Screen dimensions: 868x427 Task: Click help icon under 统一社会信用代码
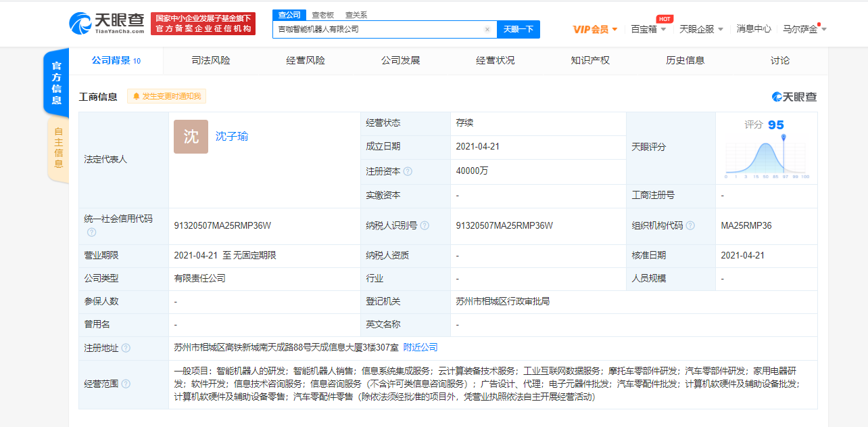(x=92, y=232)
